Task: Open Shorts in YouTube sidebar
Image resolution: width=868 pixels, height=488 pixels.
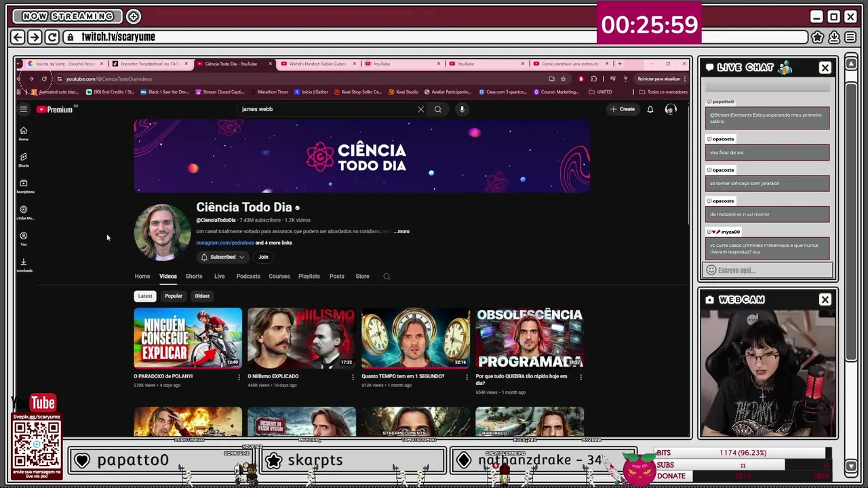Action: coord(24,160)
